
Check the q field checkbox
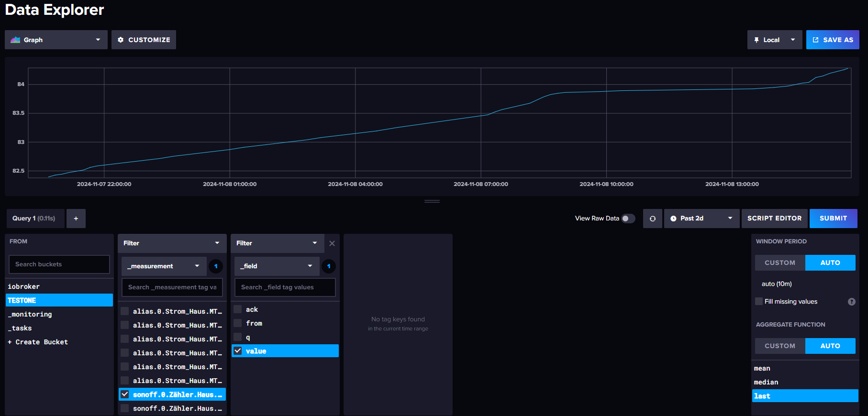[x=238, y=337]
